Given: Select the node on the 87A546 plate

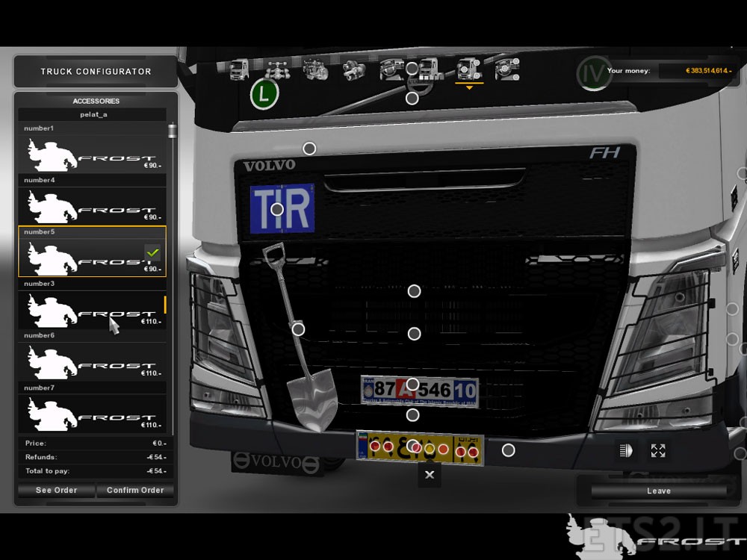Looking at the screenshot, I should pyautogui.click(x=412, y=385).
